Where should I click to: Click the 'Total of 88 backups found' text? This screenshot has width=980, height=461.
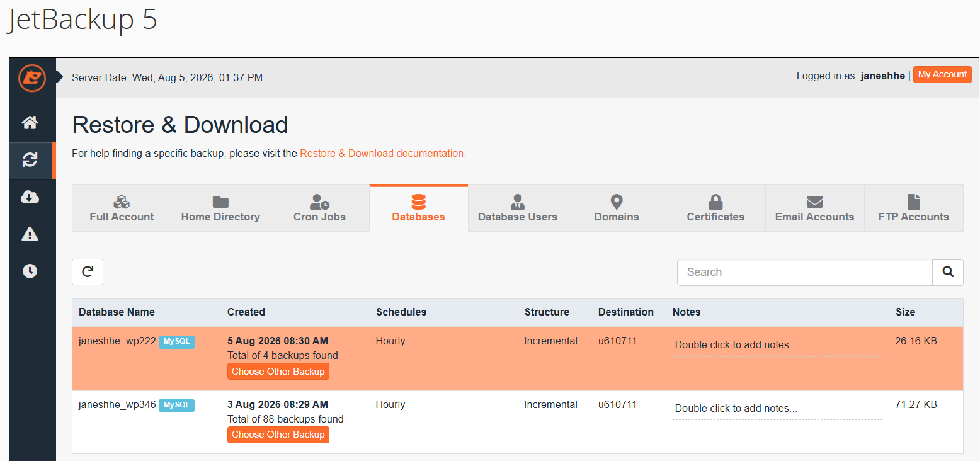tap(285, 419)
